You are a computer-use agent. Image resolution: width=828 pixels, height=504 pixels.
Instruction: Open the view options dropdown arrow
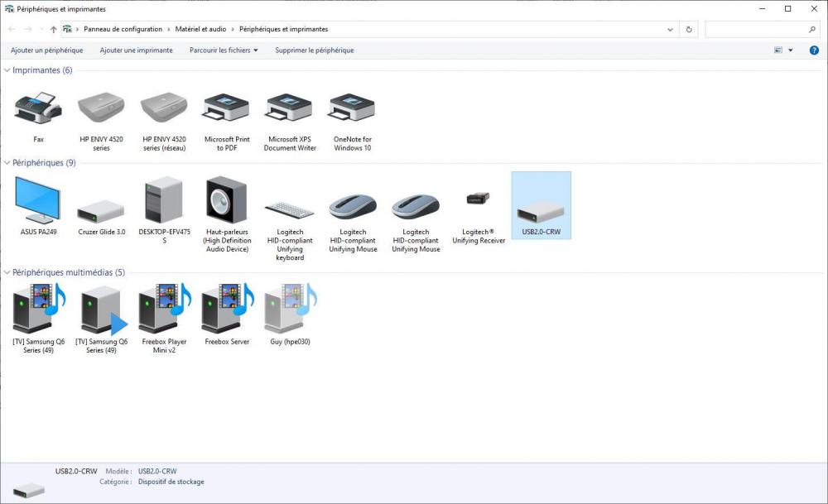791,50
